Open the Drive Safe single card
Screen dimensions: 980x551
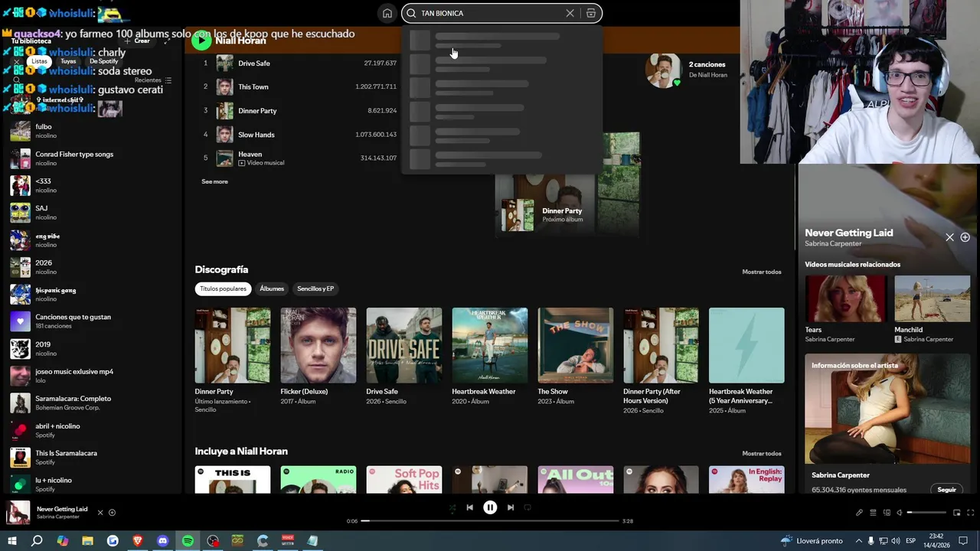click(404, 356)
